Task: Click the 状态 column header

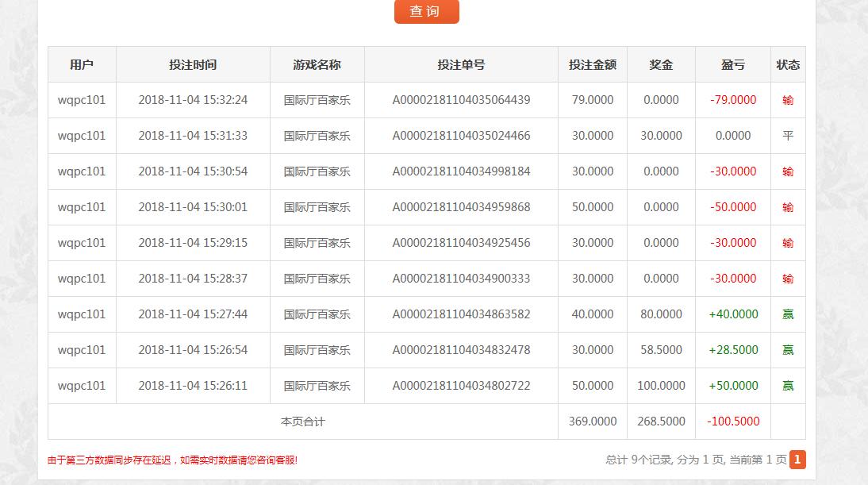Action: pos(788,64)
